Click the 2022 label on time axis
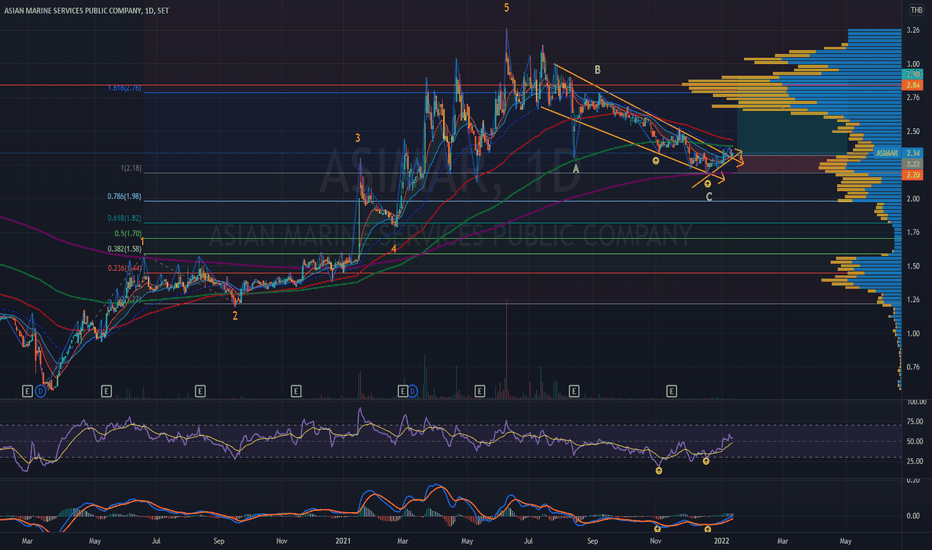 (x=722, y=541)
